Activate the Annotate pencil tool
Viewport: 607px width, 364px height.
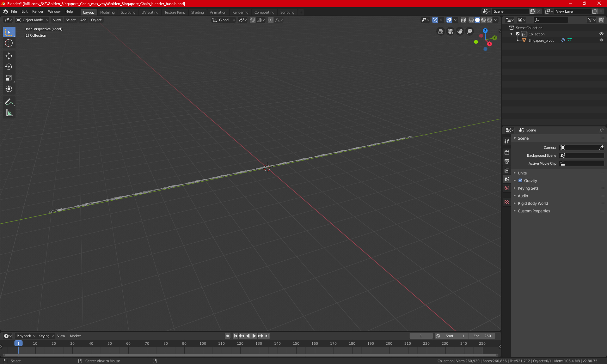9,102
